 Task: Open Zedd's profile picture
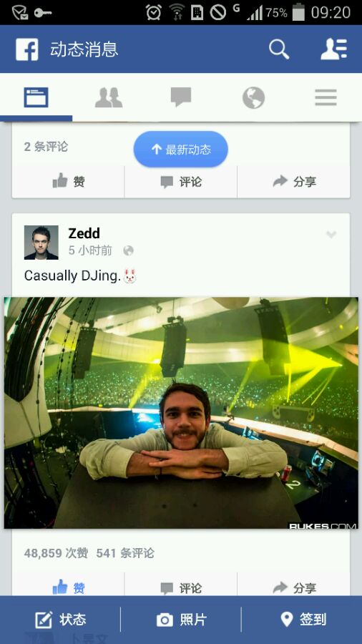(41, 243)
